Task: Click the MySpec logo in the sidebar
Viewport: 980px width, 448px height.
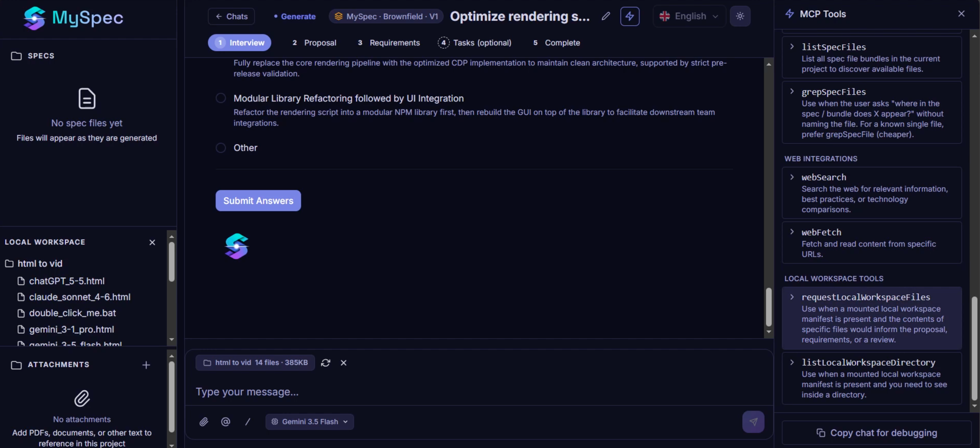Action: click(x=73, y=17)
